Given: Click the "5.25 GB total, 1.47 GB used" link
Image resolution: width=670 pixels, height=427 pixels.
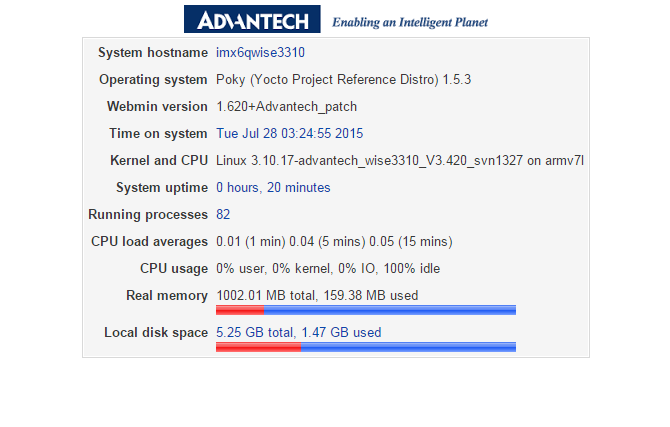Looking at the screenshot, I should 298,332.
